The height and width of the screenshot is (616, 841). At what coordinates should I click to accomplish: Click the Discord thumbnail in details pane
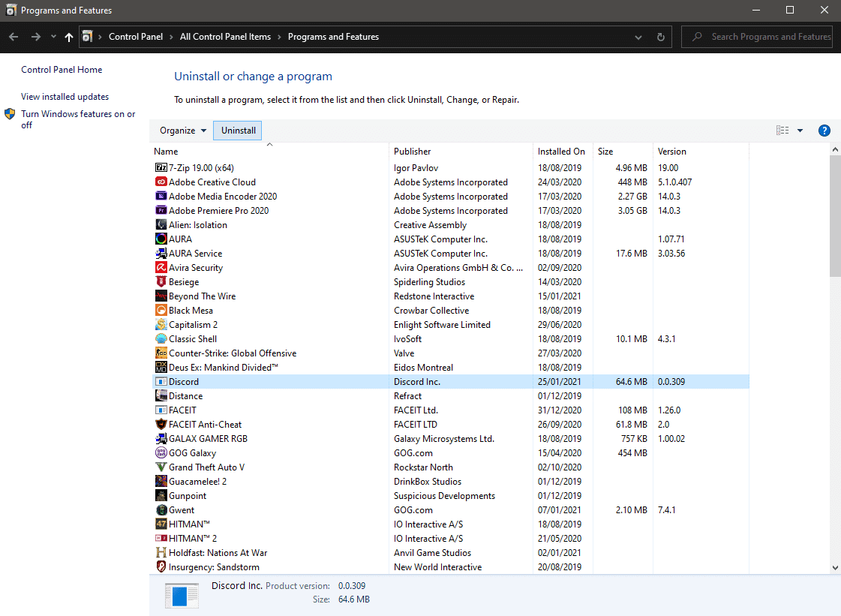[182, 596]
